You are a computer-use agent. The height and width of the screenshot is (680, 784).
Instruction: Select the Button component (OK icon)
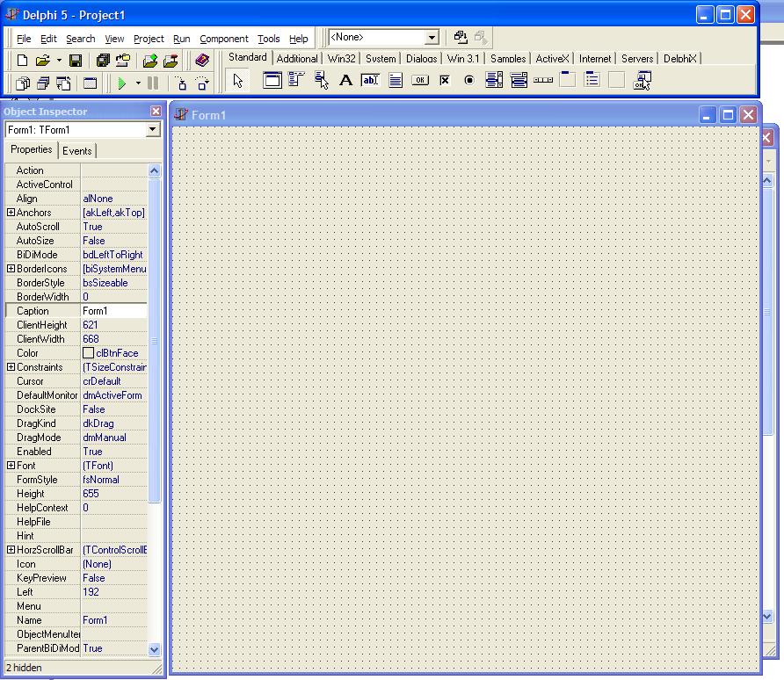[420, 80]
